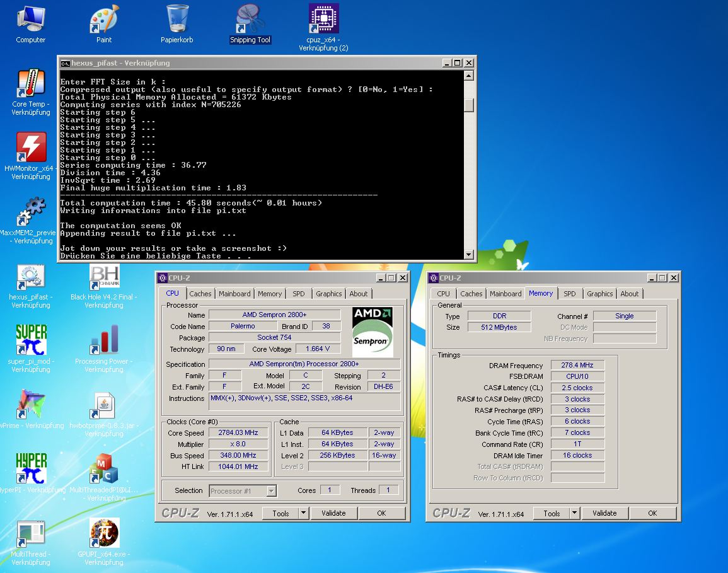Screen dimensions: 728x573
Task: Click the HT Link 1044.01 MHz value
Action: pos(238,466)
